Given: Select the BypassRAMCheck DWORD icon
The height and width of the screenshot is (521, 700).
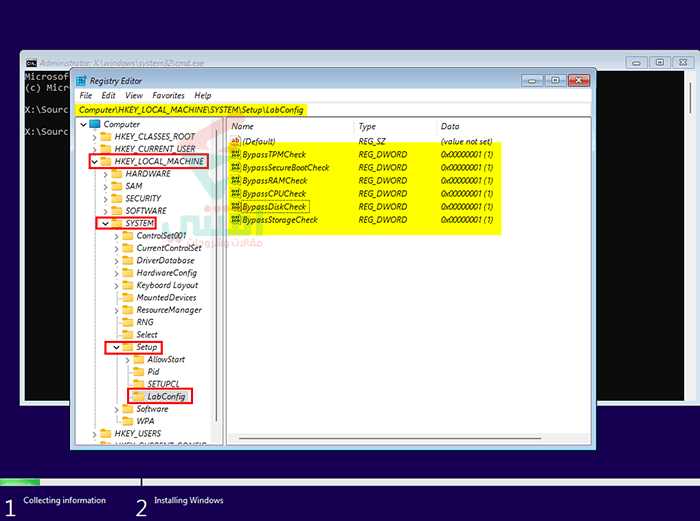Looking at the screenshot, I should 236,180.
